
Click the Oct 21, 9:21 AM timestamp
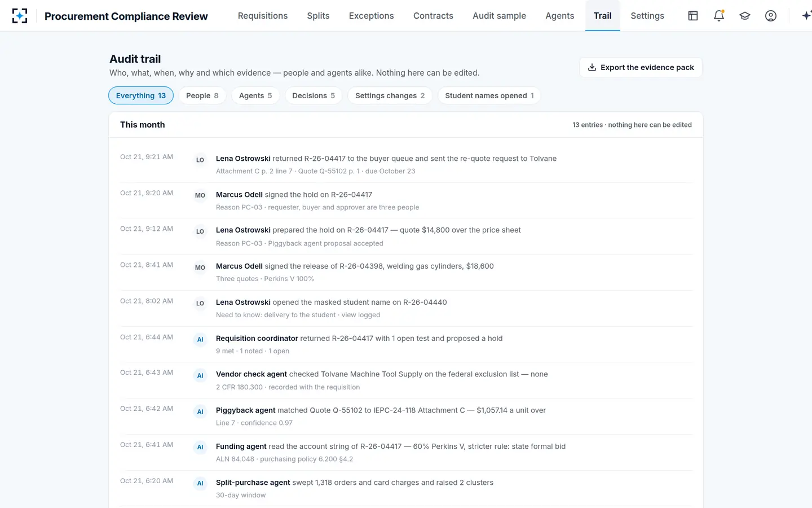point(147,157)
